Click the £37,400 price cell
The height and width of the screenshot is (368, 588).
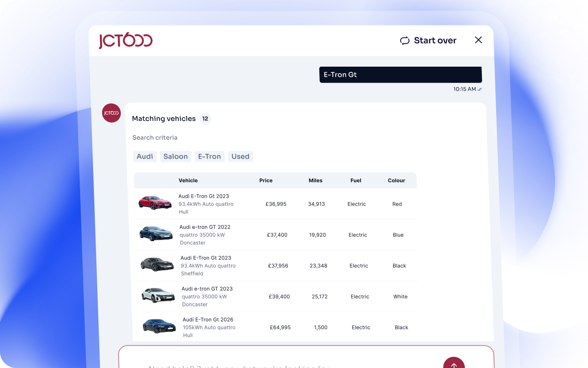click(x=277, y=235)
